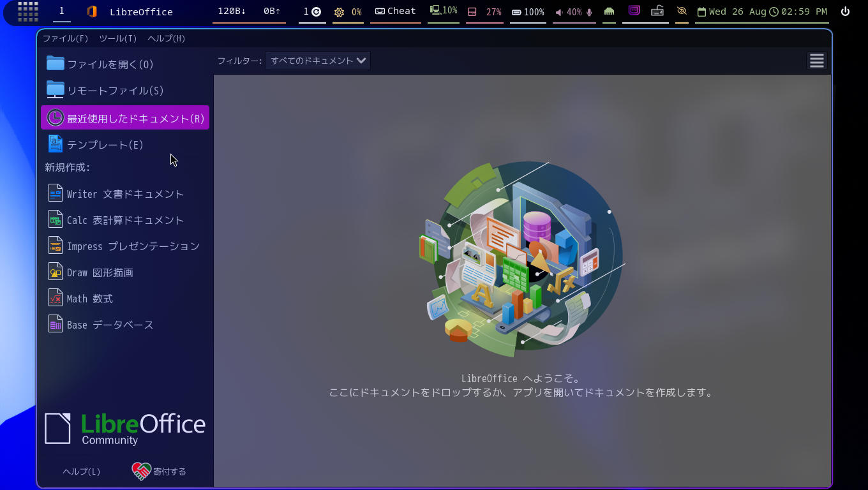Click the LibreOffice orange taskbar icon
Screen dimensions: 868x490
92,11
